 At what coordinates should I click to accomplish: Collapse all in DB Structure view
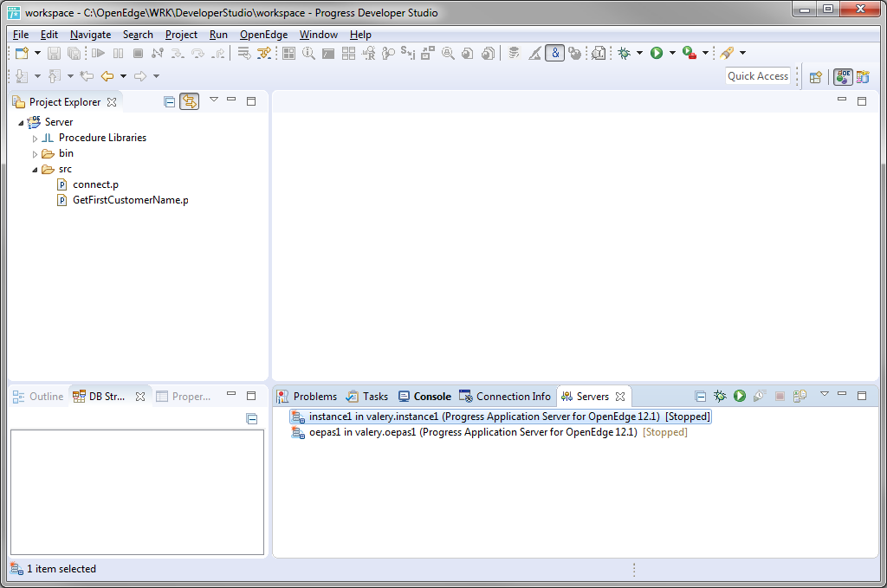[x=252, y=419]
